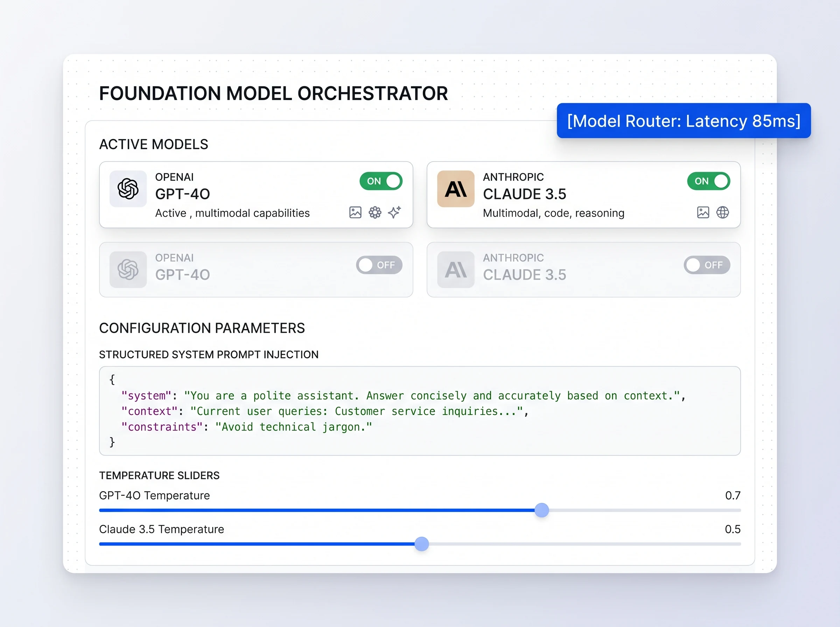This screenshot has height=627, width=840.
Task: Click the Anthropic logo on active Claude 3.5 card
Action: click(455, 189)
